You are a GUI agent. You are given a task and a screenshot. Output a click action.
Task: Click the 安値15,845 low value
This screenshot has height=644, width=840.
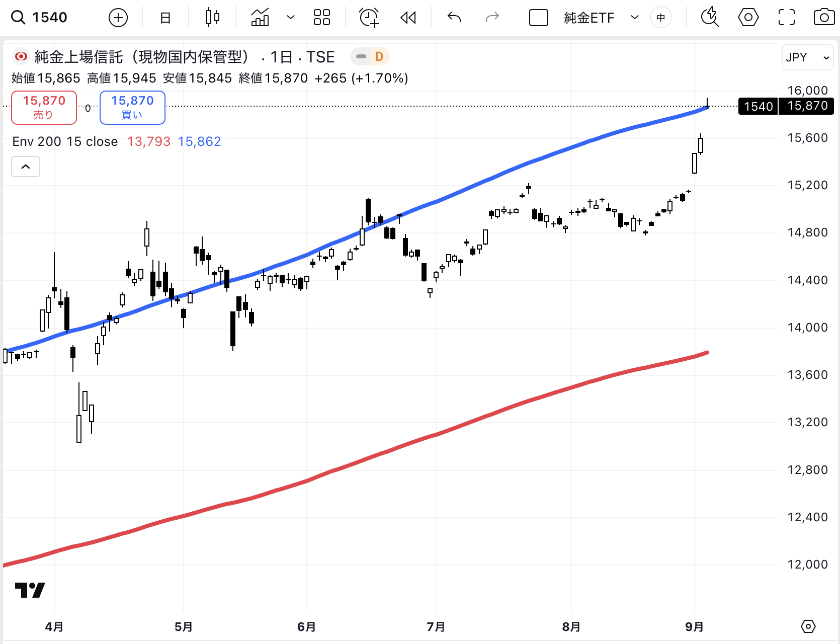coord(198,78)
